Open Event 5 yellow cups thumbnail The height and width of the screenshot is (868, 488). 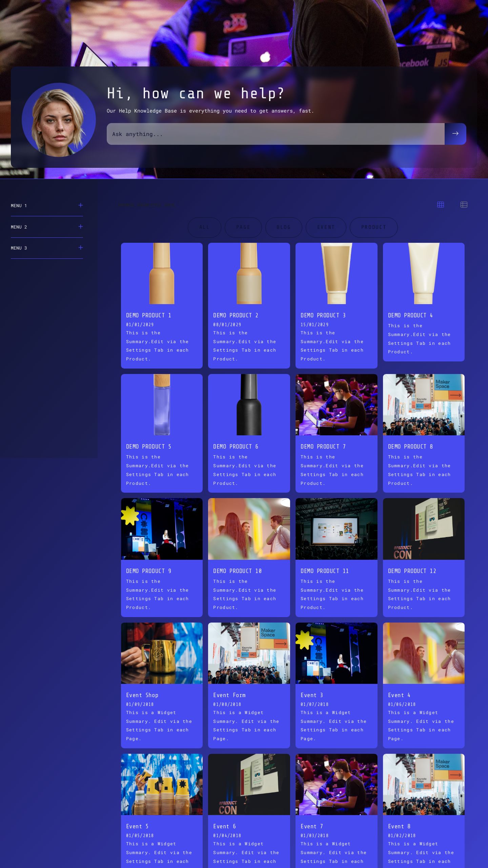point(162,784)
